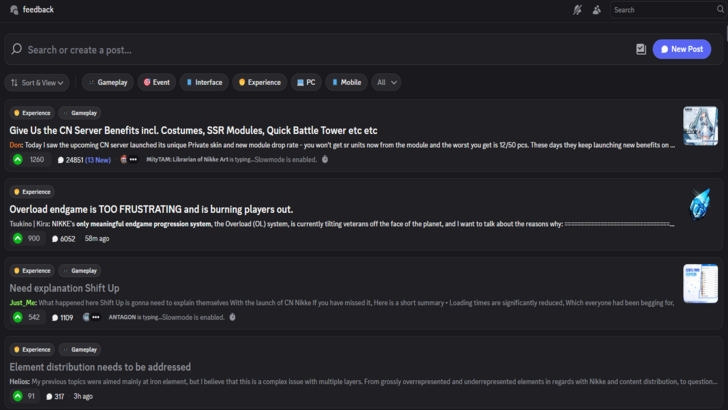Toggle notification mute bell icon
728x410 pixels.
click(577, 10)
